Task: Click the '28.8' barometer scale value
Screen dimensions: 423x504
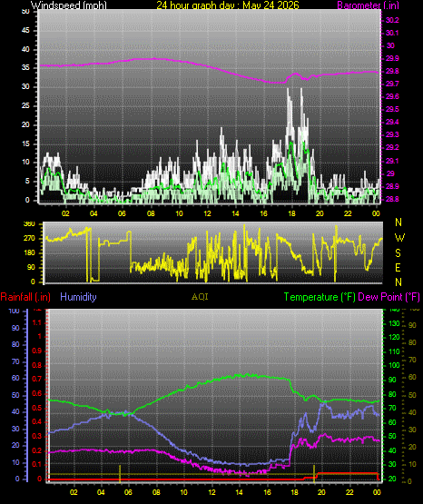Action: point(392,199)
